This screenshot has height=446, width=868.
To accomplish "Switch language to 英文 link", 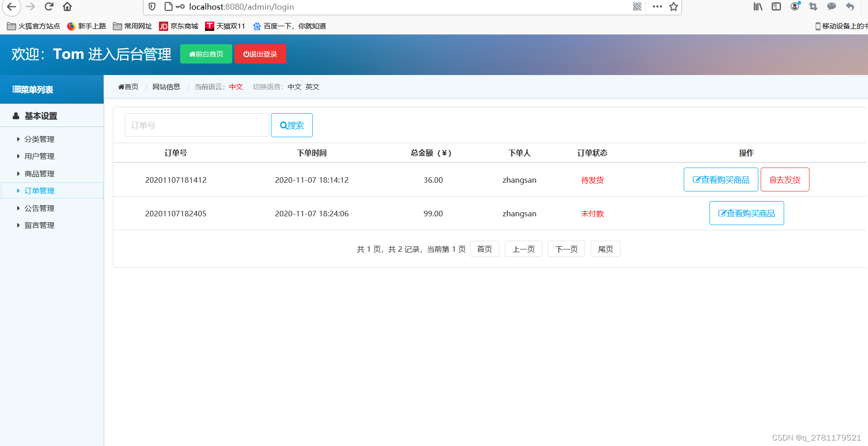I will 312,87.
